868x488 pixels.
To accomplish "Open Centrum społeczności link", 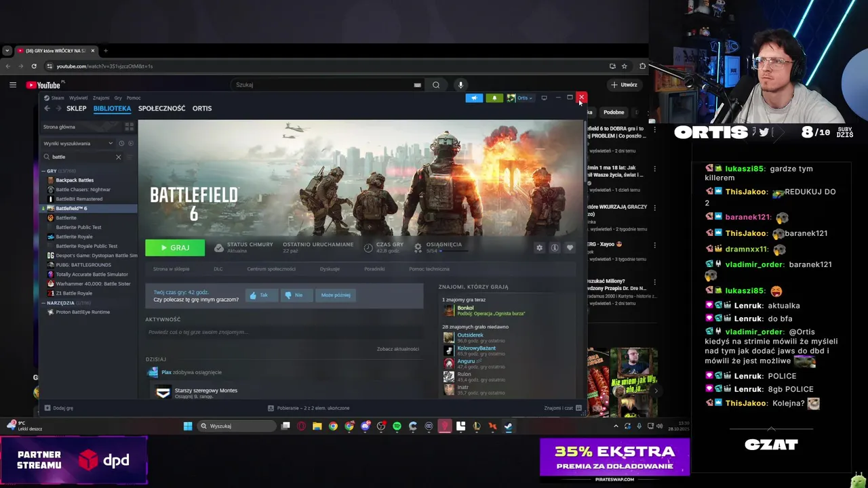I will point(271,269).
